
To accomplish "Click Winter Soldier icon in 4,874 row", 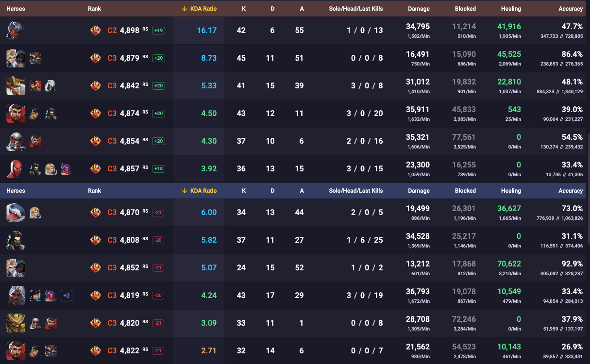I will (x=51, y=114).
